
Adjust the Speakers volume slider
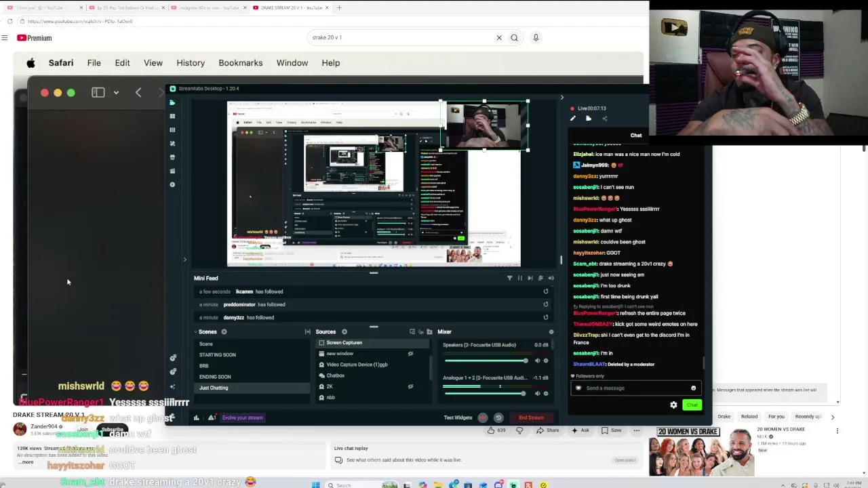coord(486,361)
